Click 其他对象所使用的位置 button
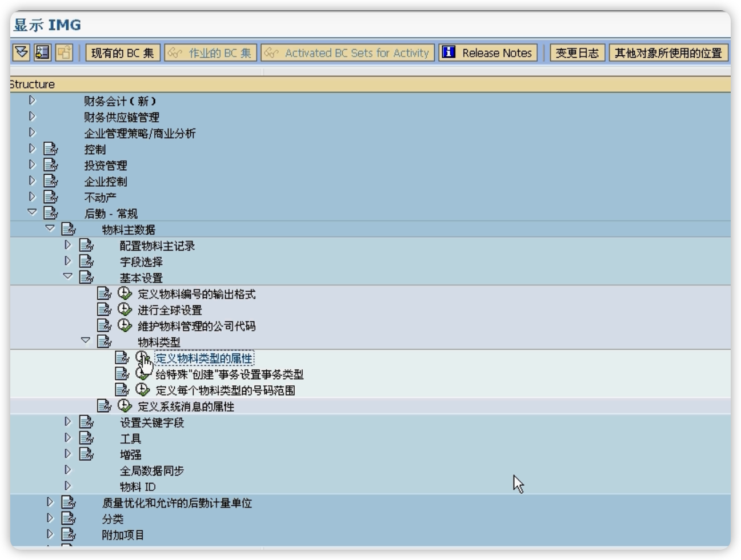Screen dimensions: 741x560 (x=668, y=53)
